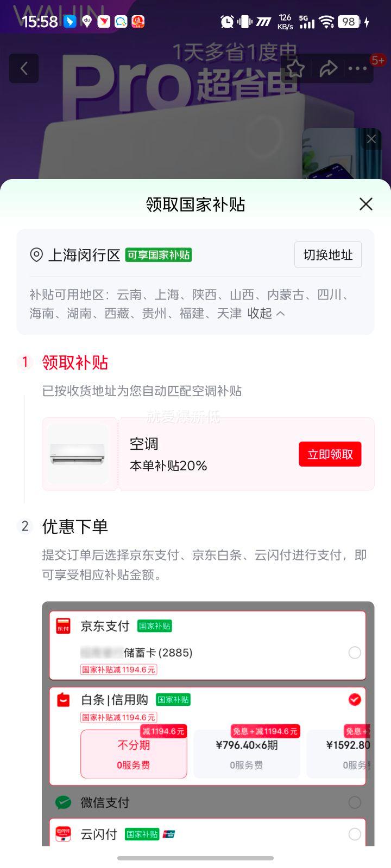Dismiss the floating video thumbnail
This screenshot has height=868, width=391.
point(371,139)
